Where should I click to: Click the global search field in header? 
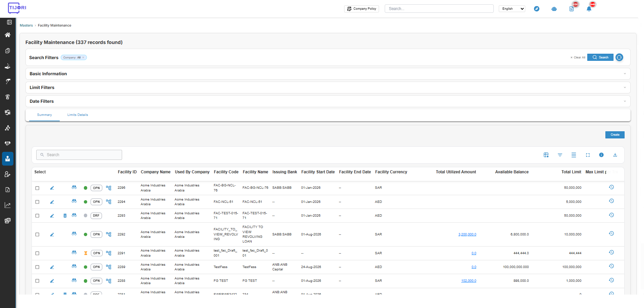pyautogui.click(x=439, y=9)
